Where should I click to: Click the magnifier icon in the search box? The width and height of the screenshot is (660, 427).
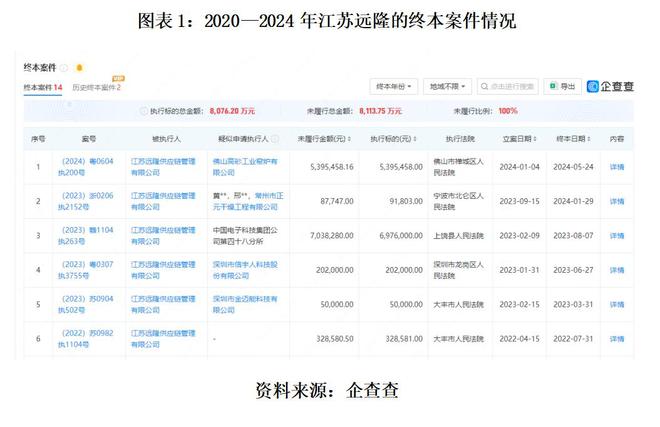484,86
